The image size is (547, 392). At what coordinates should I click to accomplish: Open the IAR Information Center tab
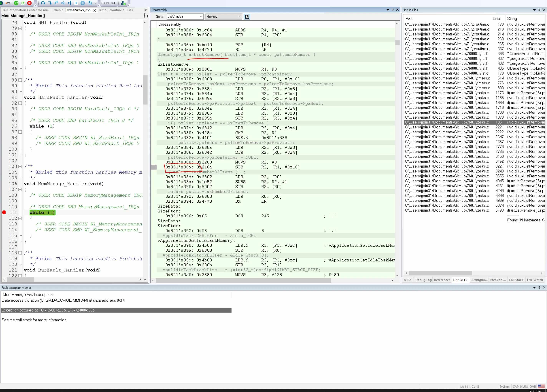point(26,10)
